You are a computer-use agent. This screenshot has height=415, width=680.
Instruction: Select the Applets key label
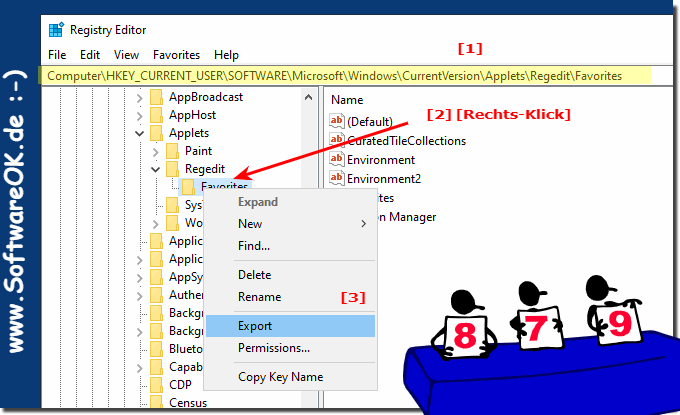189,133
